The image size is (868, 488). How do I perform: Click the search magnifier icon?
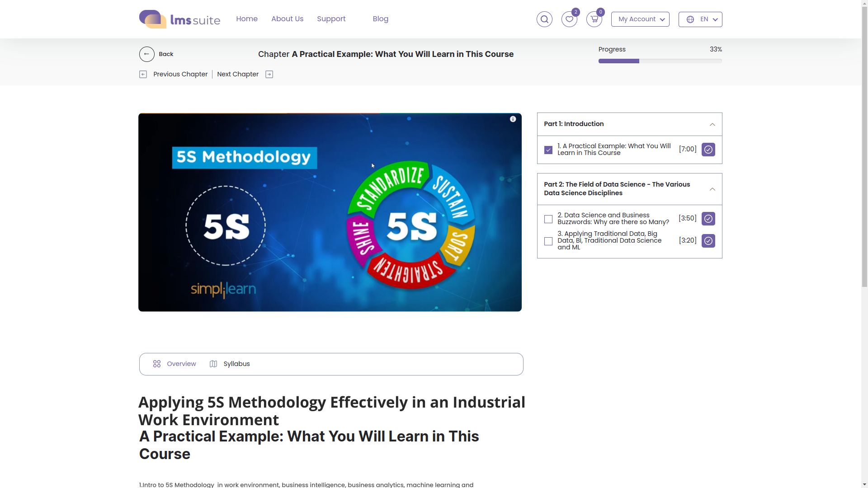pyautogui.click(x=544, y=19)
